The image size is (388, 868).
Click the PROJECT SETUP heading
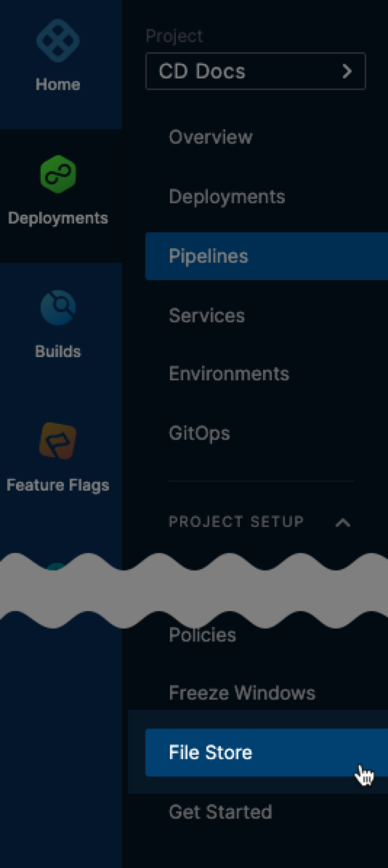(x=236, y=522)
